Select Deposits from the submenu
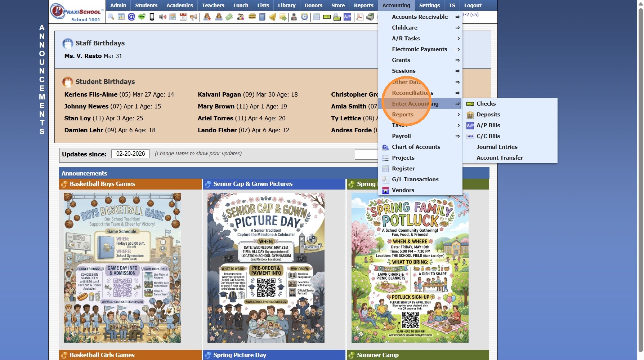The height and width of the screenshot is (360, 644). 510,115
